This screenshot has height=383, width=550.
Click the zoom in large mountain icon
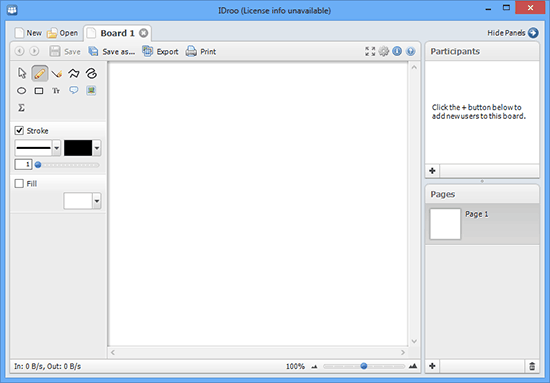pyautogui.click(x=413, y=366)
